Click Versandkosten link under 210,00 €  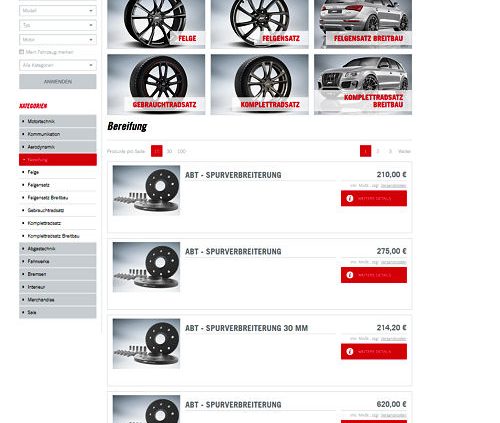coord(393,186)
